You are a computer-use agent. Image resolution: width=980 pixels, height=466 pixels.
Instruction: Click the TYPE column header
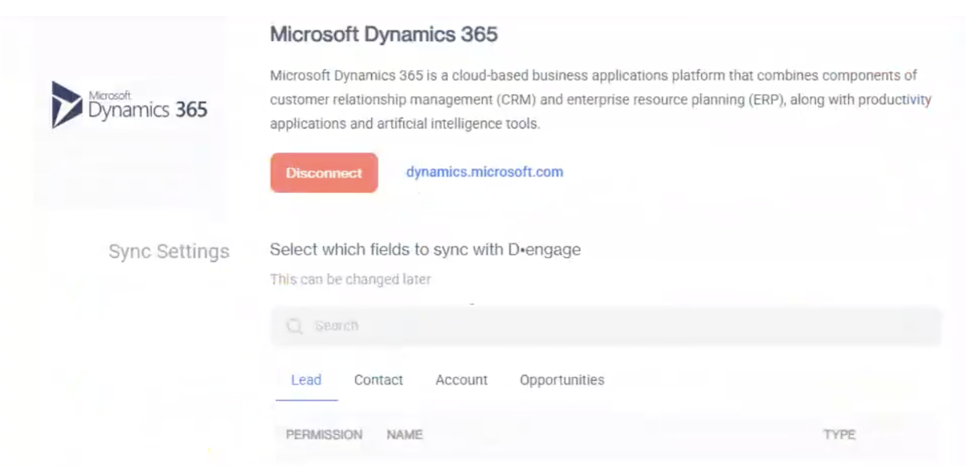(x=839, y=435)
